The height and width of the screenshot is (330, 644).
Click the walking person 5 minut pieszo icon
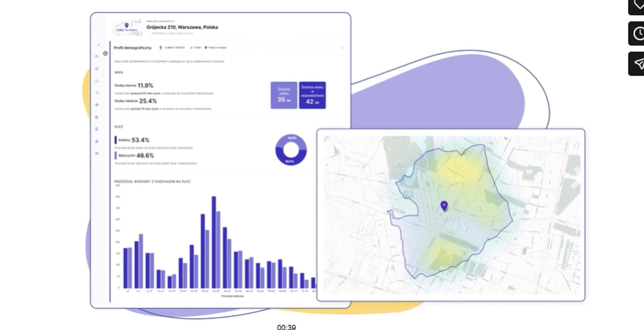point(161,48)
